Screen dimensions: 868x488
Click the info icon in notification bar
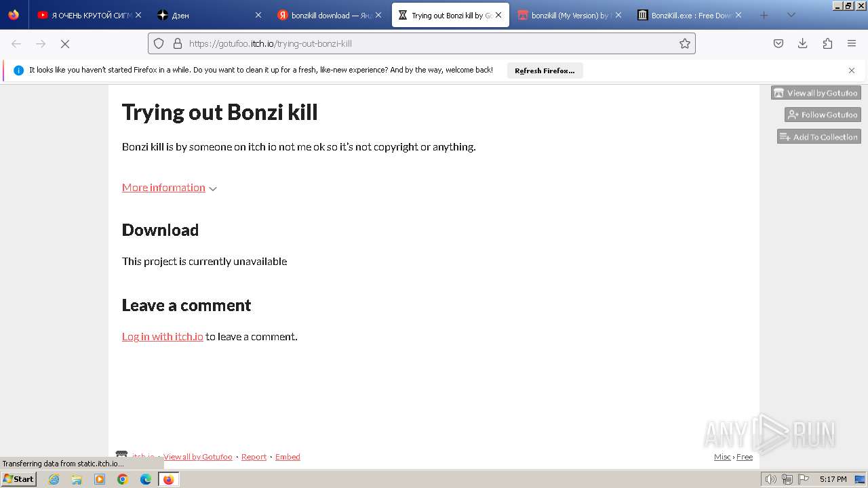[18, 70]
